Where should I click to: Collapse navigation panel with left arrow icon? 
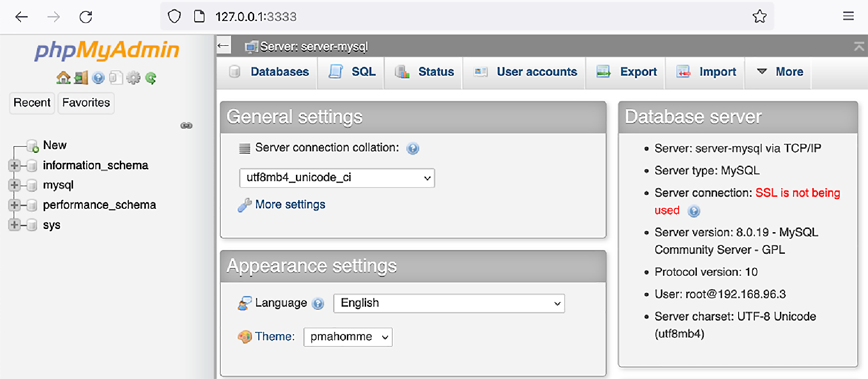click(x=223, y=45)
